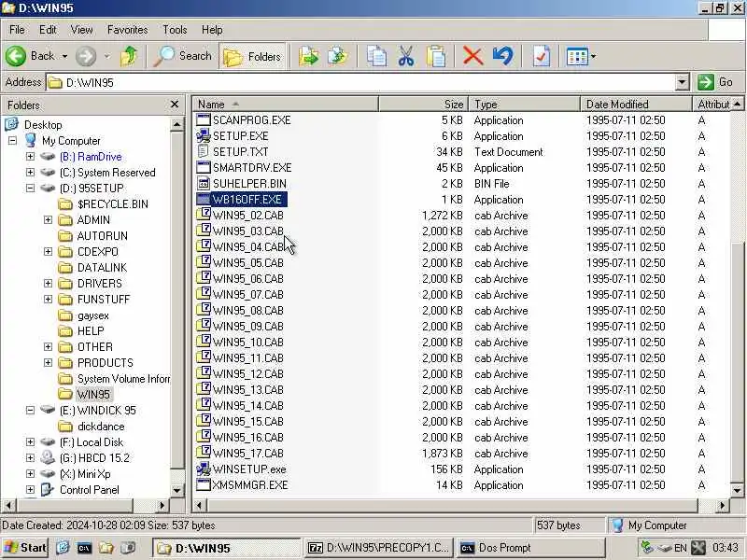Go up one folder level icon
The height and width of the screenshot is (560, 747).
tap(129, 56)
